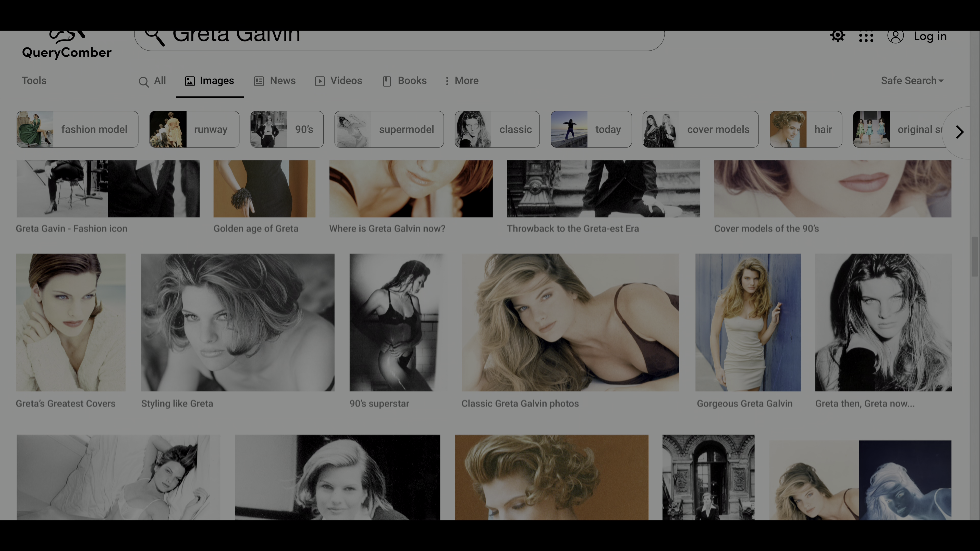Click the page vertical scrollbar thumb
This screenshot has width=980, height=551.
tap(974, 257)
